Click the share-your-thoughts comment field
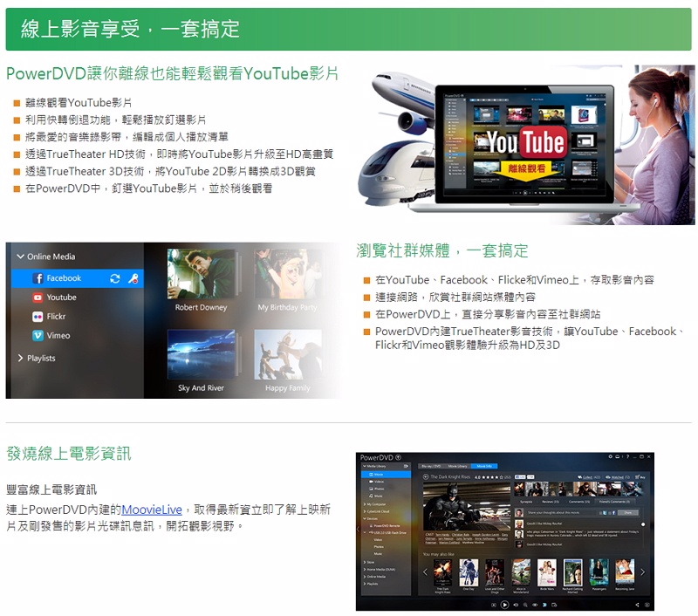 pos(562,513)
